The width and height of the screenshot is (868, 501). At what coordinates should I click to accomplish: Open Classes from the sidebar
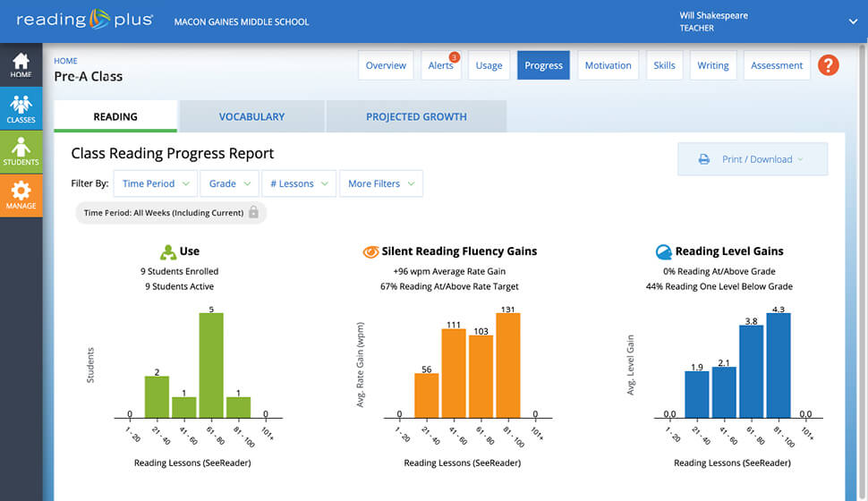coord(21,108)
